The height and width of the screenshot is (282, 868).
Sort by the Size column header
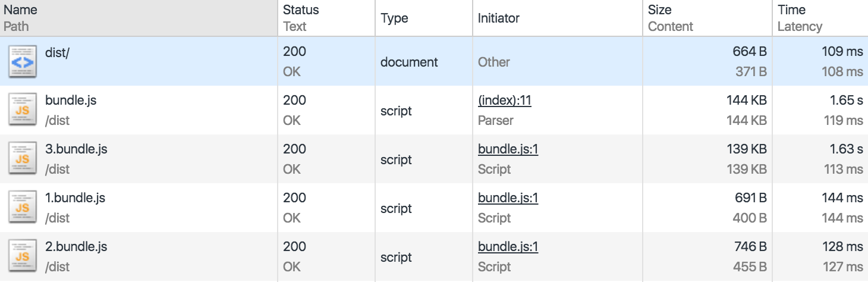[659, 10]
